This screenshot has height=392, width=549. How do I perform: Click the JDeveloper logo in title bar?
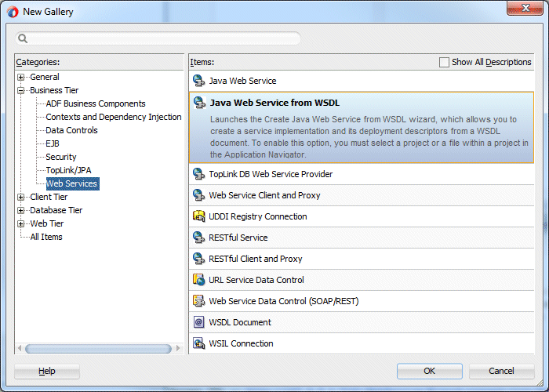(13, 12)
